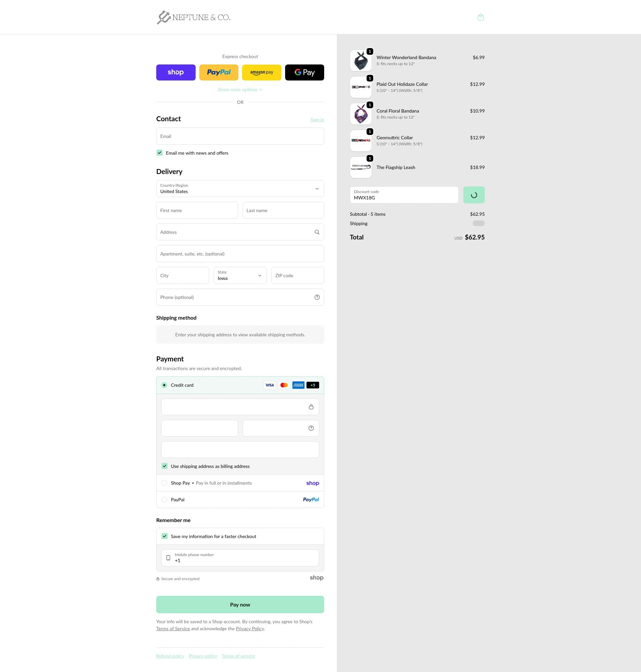Click the Pay now button

click(x=239, y=604)
